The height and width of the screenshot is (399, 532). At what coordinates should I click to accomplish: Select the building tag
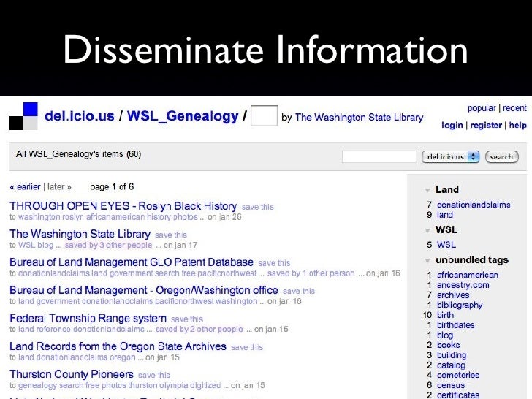(x=452, y=355)
